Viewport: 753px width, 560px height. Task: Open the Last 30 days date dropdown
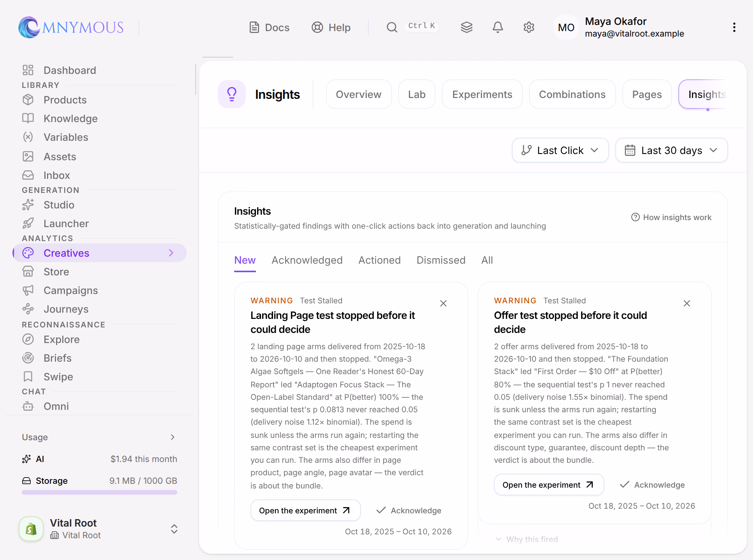point(671,150)
